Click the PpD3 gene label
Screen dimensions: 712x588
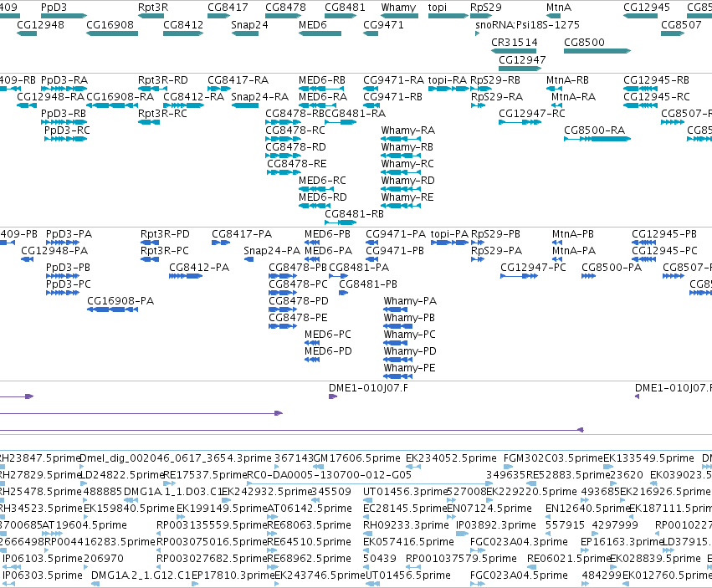[x=54, y=8]
